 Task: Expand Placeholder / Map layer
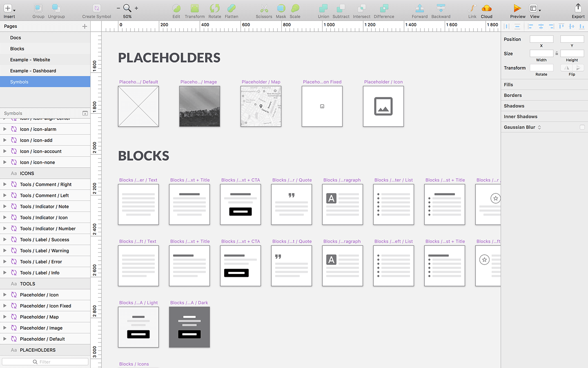click(x=4, y=317)
